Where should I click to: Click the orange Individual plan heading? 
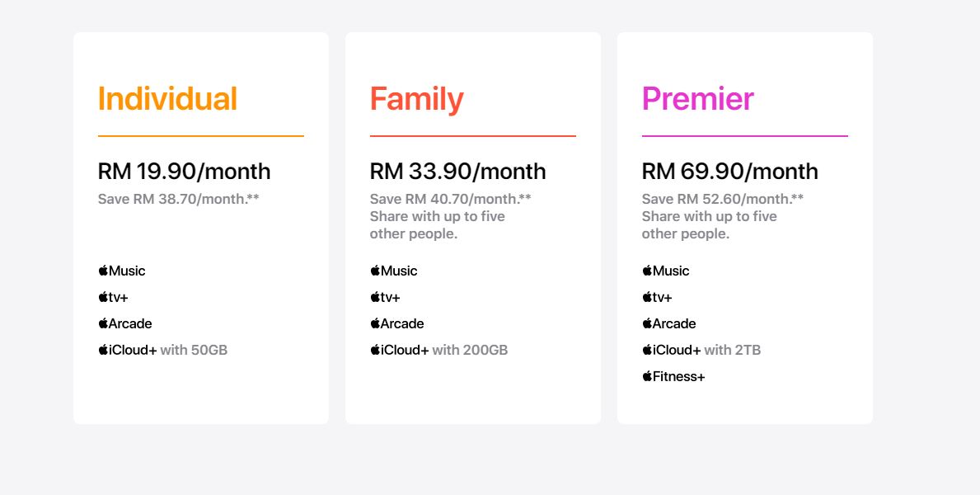[167, 99]
